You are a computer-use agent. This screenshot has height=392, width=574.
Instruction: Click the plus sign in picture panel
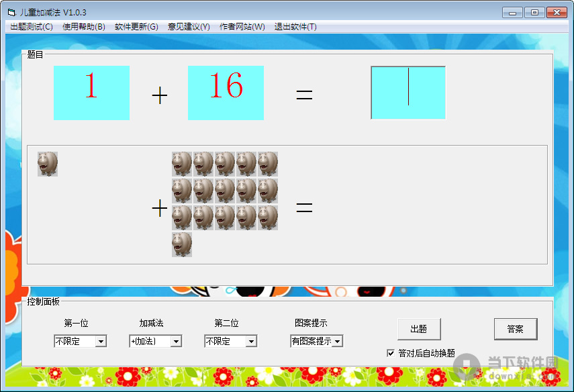(159, 209)
